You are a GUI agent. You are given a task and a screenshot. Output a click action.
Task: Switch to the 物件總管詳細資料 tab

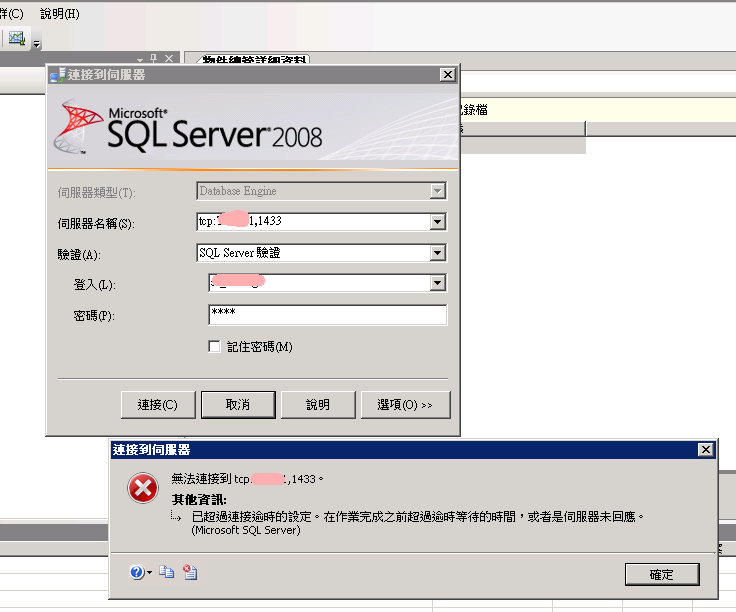point(253,59)
